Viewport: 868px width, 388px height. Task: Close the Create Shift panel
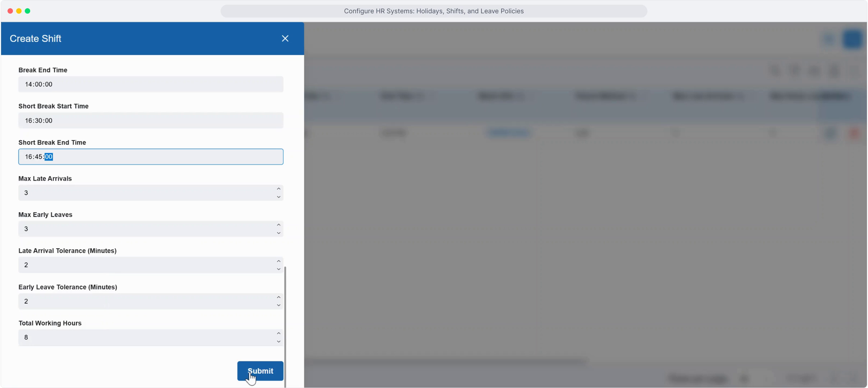click(285, 38)
